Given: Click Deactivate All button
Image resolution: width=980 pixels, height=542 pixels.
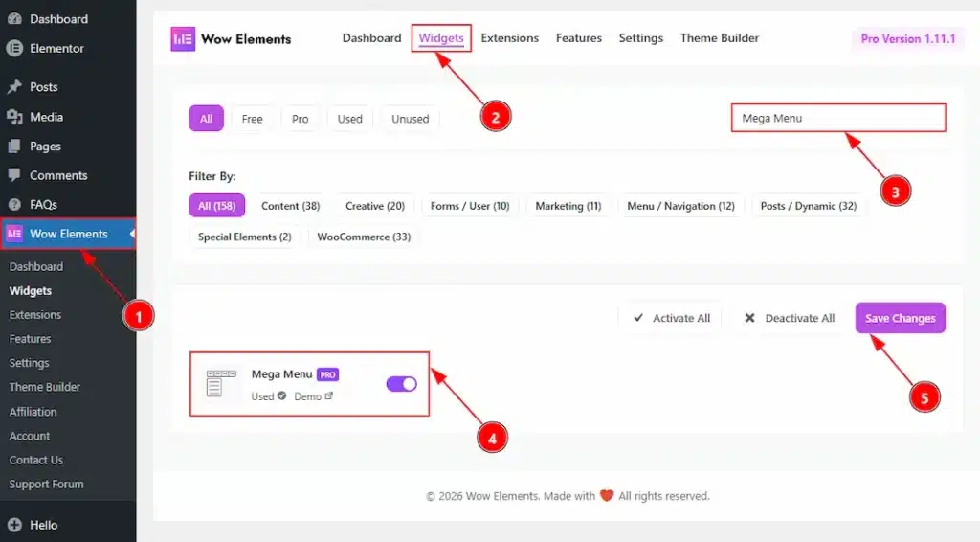Looking at the screenshot, I should pos(790,318).
